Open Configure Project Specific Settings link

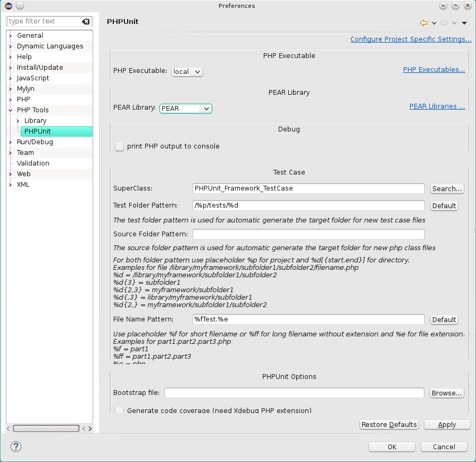coord(411,39)
